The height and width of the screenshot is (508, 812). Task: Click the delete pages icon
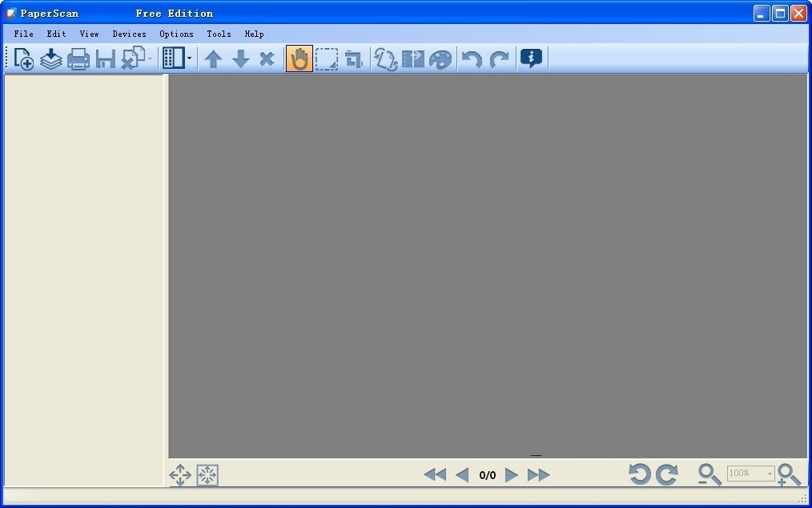coord(133,58)
